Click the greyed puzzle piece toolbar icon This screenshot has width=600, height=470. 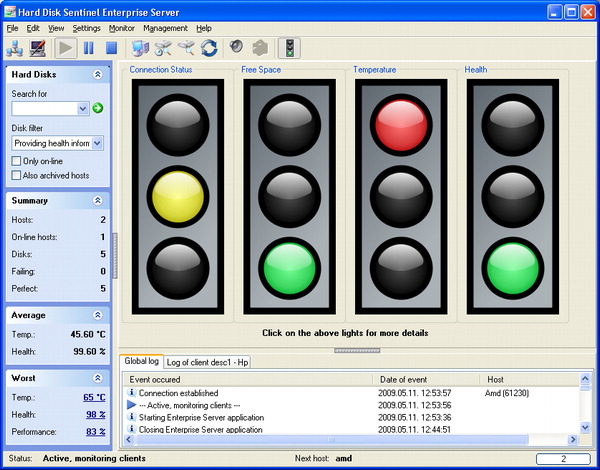coord(260,48)
